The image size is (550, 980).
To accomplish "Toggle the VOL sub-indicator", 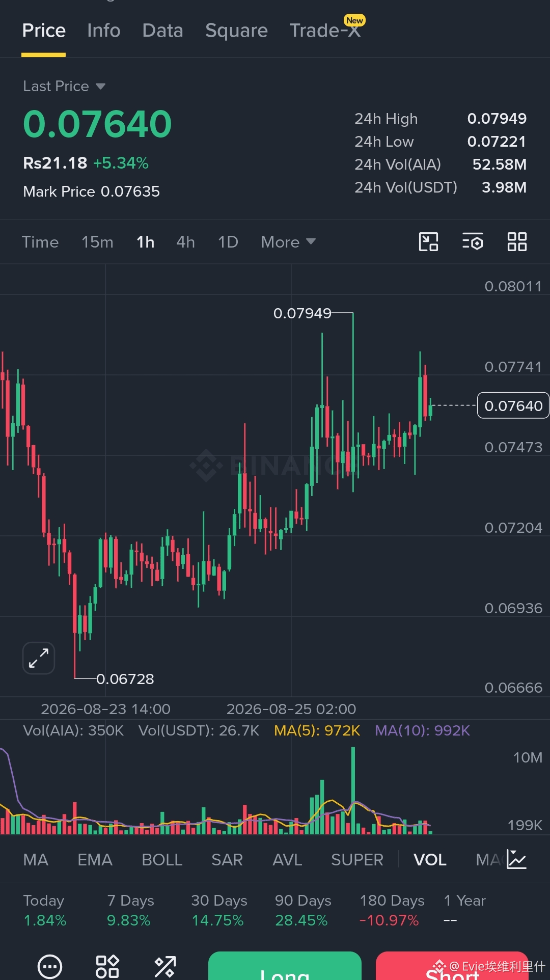I will (430, 860).
